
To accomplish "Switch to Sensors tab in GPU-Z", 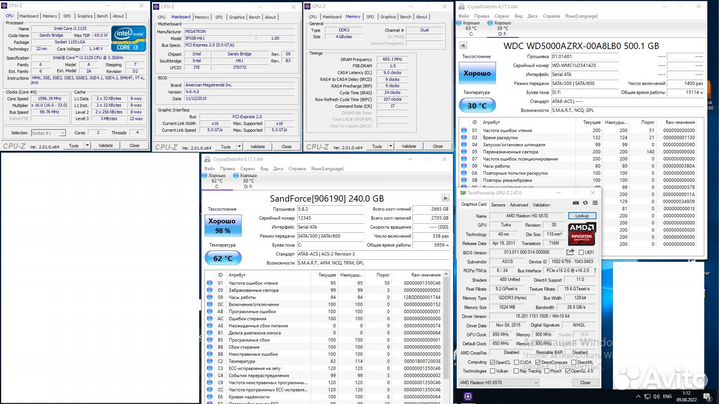I will (498, 205).
